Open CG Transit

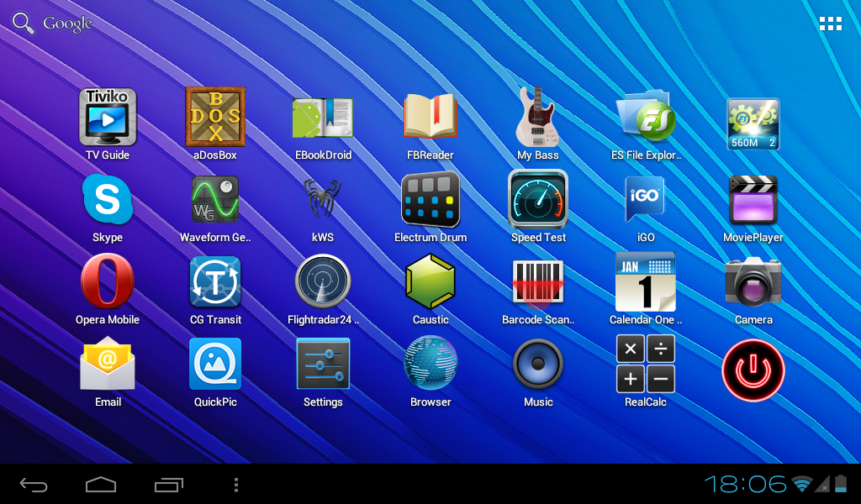point(215,282)
